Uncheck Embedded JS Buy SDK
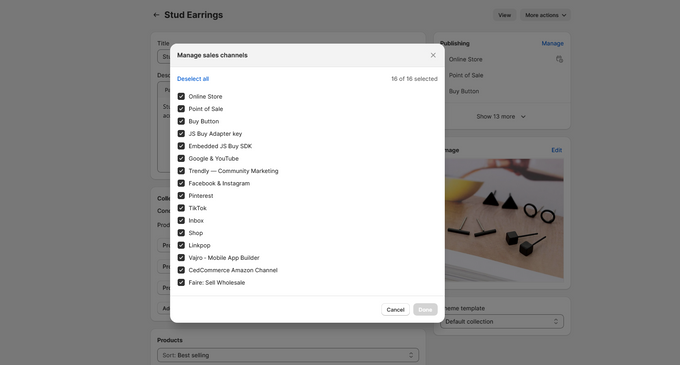Viewport: 680px width, 365px height. click(x=181, y=146)
